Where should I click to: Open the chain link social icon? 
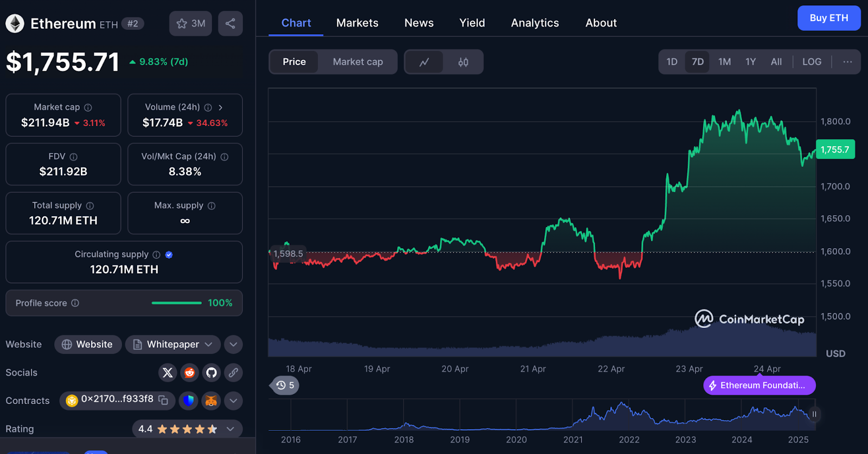click(x=233, y=373)
